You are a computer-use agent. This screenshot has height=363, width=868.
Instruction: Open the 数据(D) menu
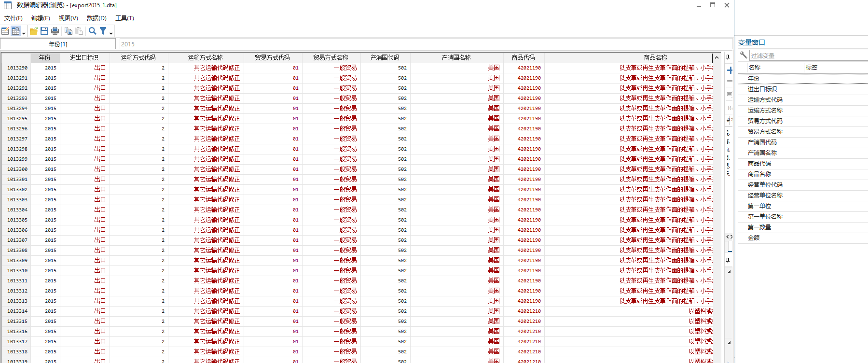pyautogui.click(x=96, y=18)
